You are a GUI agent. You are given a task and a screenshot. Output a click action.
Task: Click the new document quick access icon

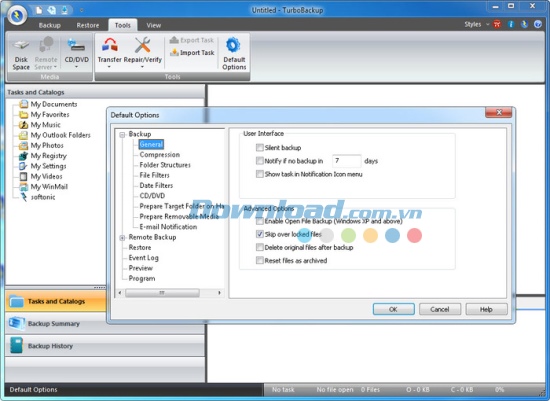pos(39,10)
